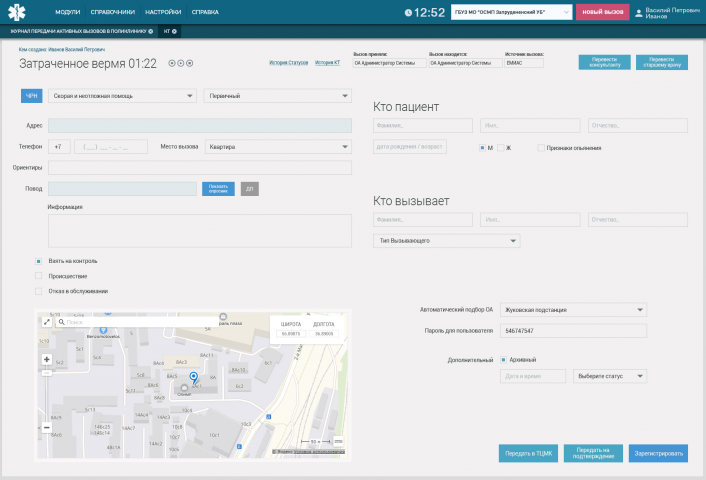706x480 pixels.
Task: Click Показать опросник button
Action: [x=218, y=189]
